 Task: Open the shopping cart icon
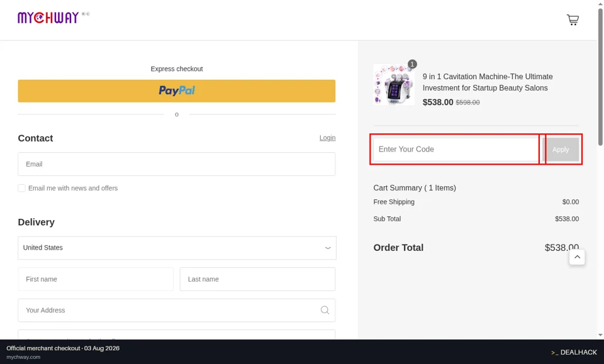(573, 19)
